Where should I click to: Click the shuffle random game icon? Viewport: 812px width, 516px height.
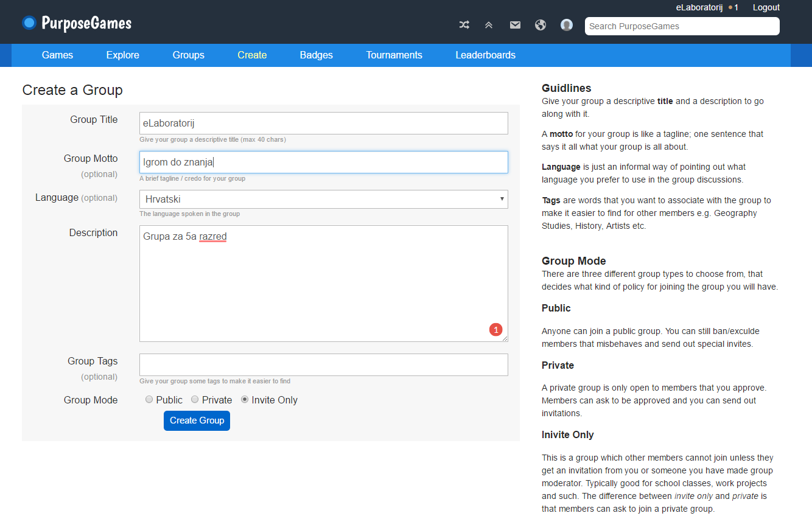464,25
